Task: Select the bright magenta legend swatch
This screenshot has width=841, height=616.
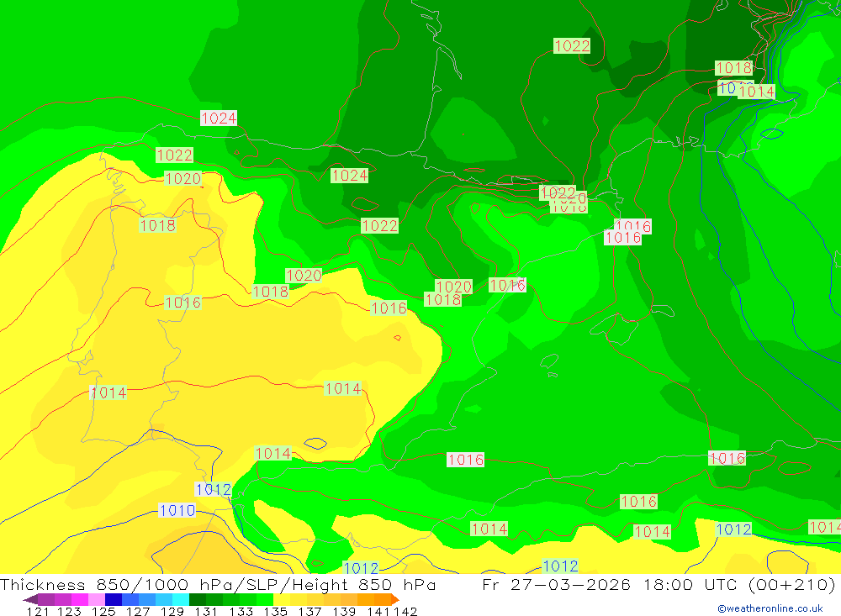Action: [x=80, y=599]
